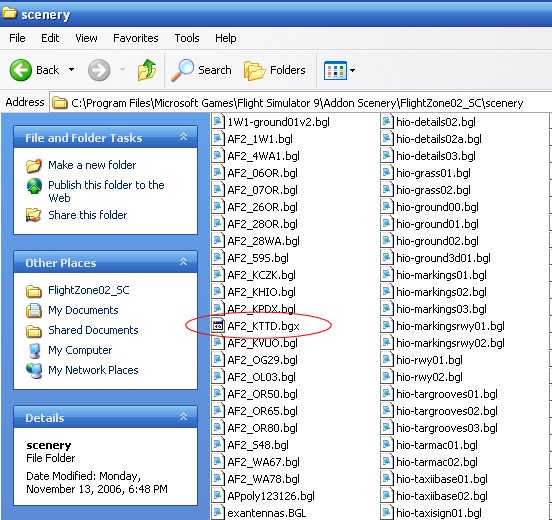Select file hio-targrooves02.bgl
Viewport: 552px width, 520px height.
click(x=447, y=411)
